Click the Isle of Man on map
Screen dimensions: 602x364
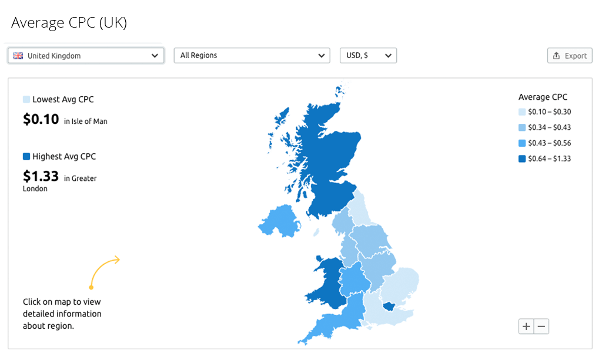[x=316, y=232]
